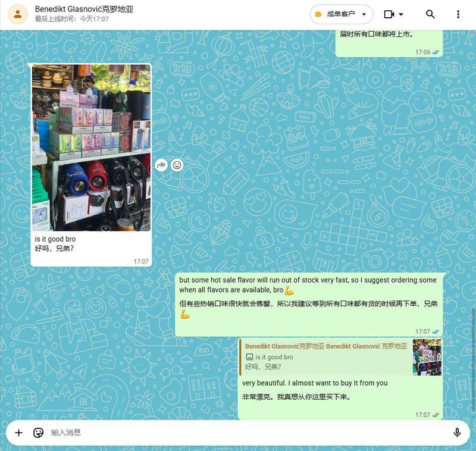Expand the video call options arrow
This screenshot has height=451, width=476.
401,14
